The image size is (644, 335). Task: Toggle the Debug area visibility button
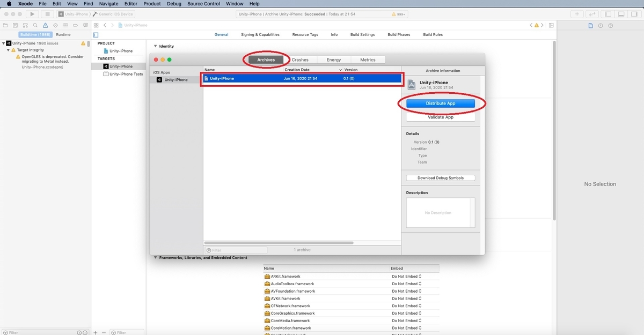click(x=621, y=14)
